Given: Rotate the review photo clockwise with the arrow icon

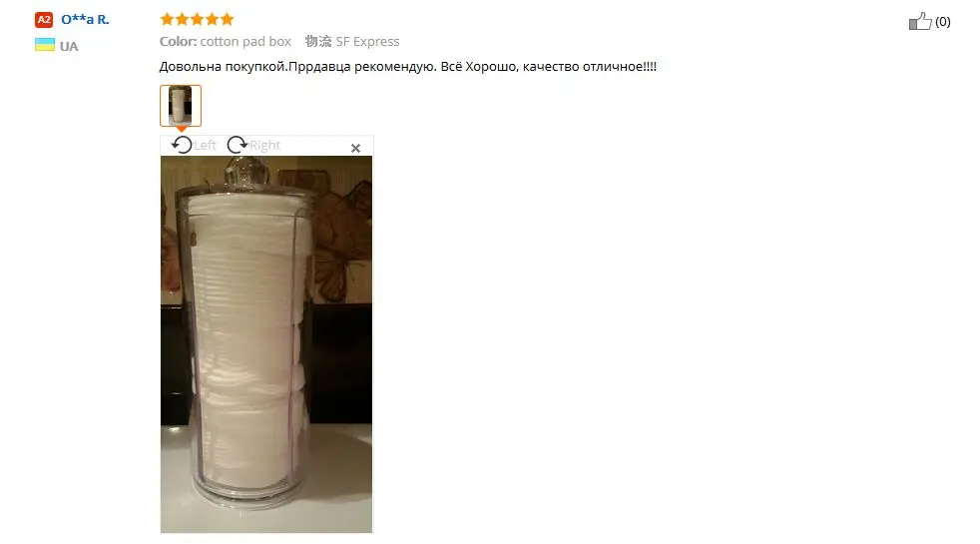Looking at the screenshot, I should pos(237,145).
